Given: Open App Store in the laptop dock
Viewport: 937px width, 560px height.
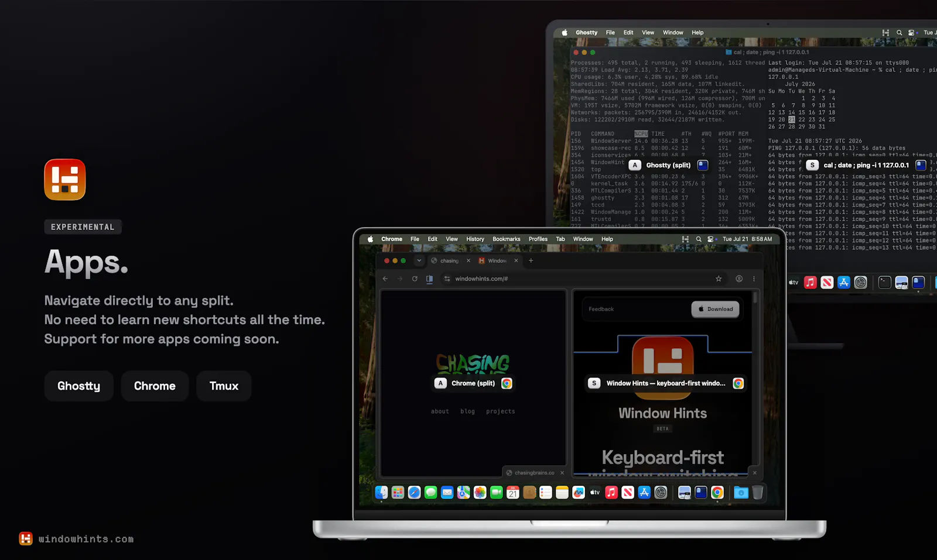Looking at the screenshot, I should click(x=644, y=493).
